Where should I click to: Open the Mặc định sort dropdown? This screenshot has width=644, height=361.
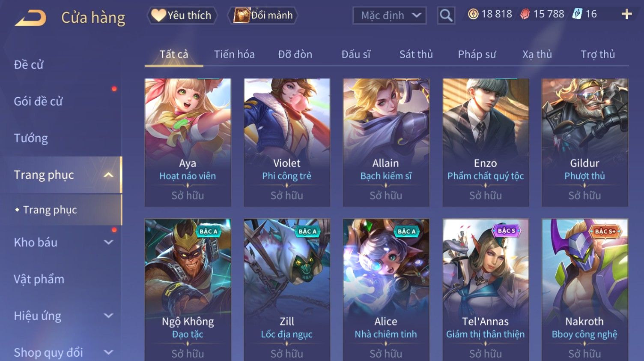[390, 15]
